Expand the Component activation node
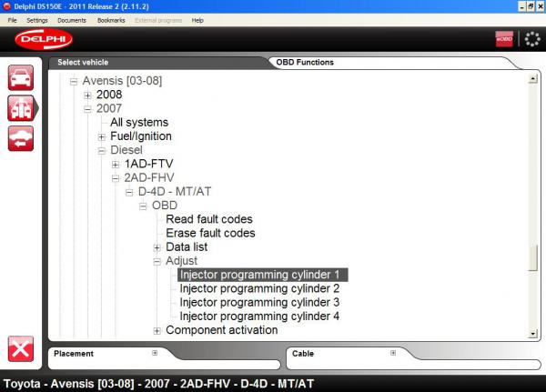Image resolution: width=546 pixels, height=392 pixels. [x=157, y=330]
